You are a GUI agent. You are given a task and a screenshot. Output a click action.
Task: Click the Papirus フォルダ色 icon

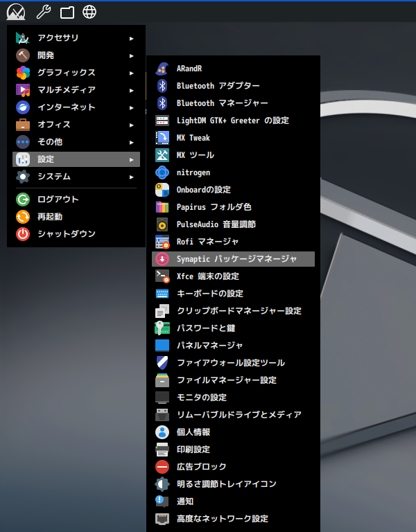(x=162, y=207)
